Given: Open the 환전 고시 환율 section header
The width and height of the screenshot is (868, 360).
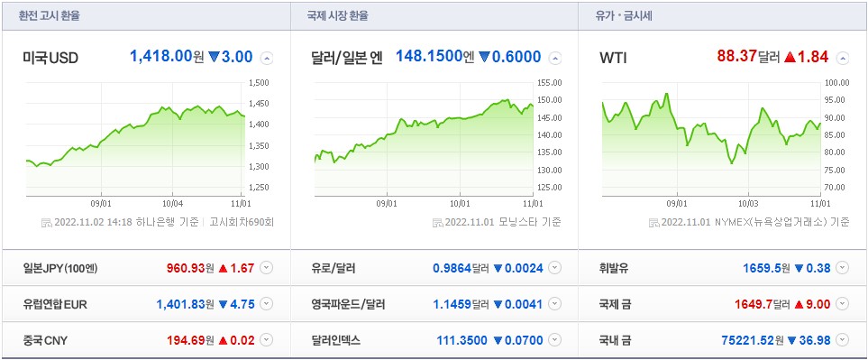Looking at the screenshot, I should [50, 15].
